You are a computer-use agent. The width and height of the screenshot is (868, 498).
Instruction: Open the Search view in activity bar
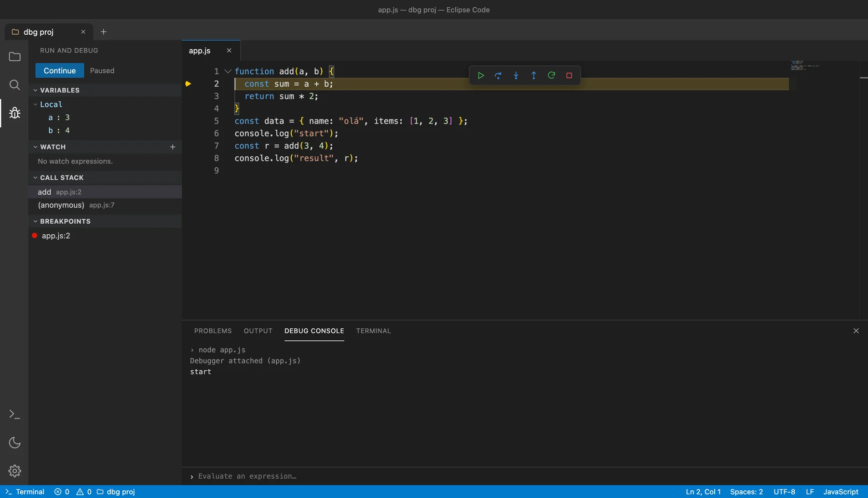tap(14, 85)
